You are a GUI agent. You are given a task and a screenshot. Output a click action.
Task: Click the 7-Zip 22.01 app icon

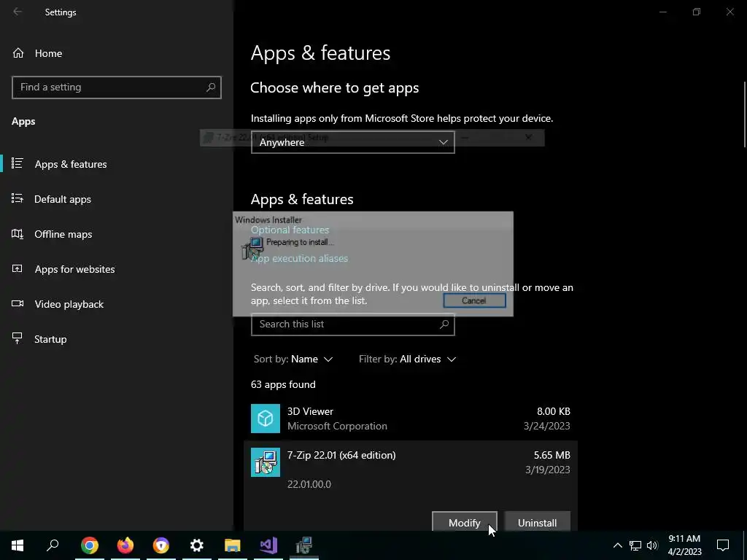[266, 462]
